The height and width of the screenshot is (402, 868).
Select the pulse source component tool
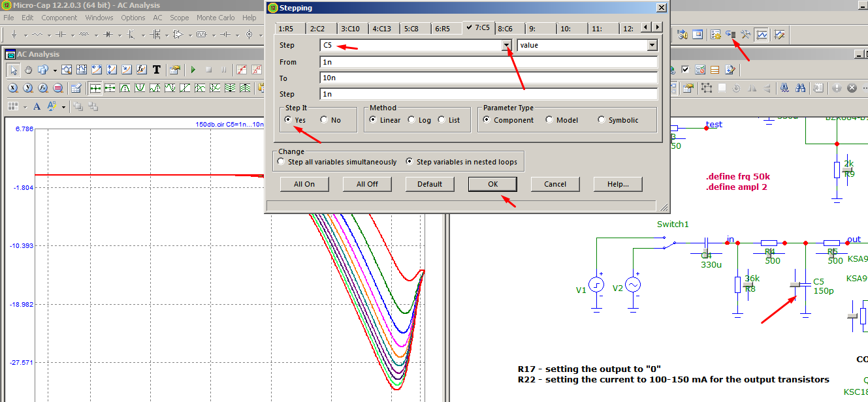[202, 34]
